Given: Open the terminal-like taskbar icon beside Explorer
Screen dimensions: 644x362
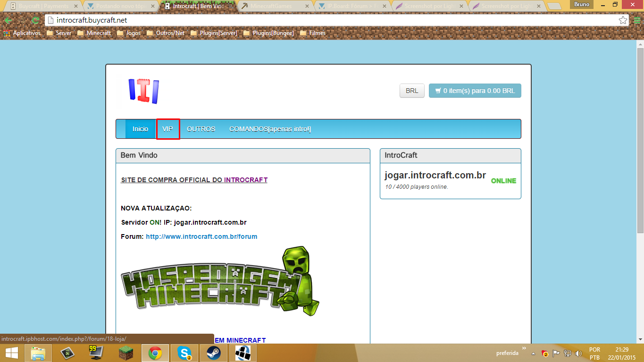Looking at the screenshot, I should (67, 353).
